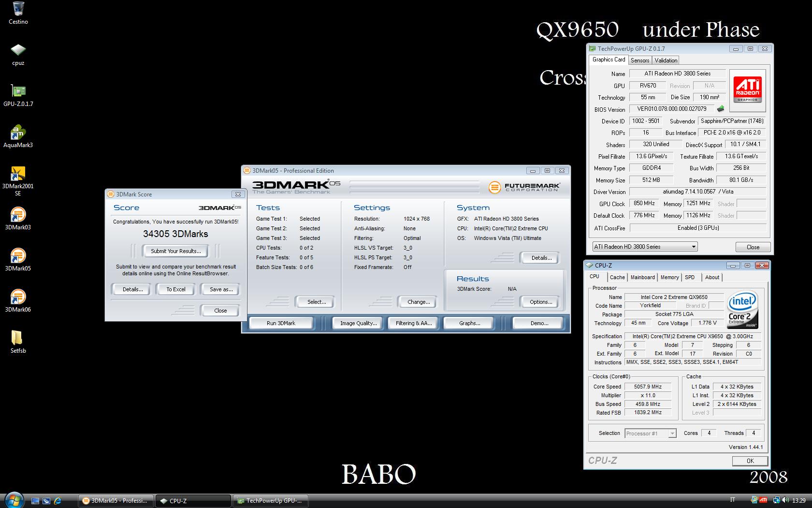Viewport: 812px width, 508px height.
Task: Click the ATI CrossFire Enabled (3 GPUs) field
Action: point(698,228)
